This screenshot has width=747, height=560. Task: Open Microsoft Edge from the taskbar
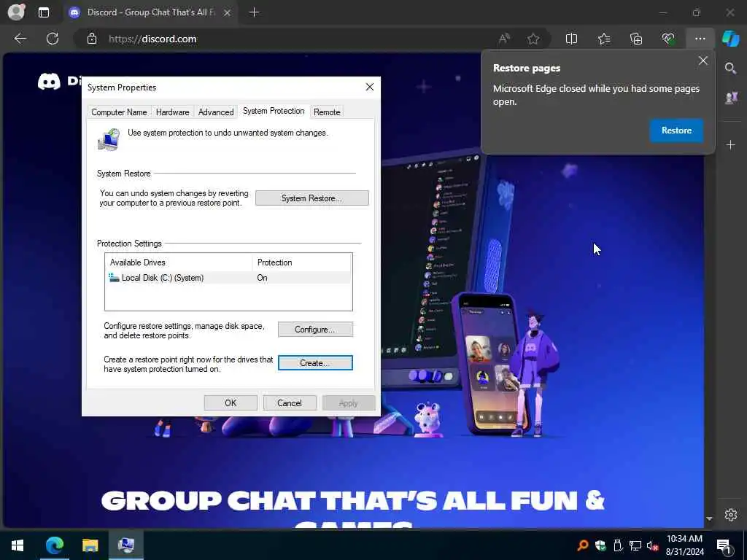[x=54, y=545]
